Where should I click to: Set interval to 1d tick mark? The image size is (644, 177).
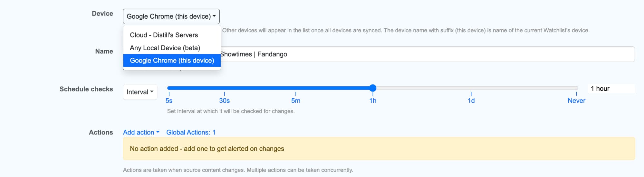(471, 100)
